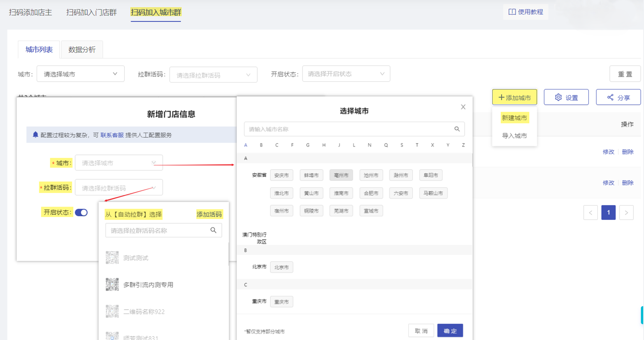This screenshot has width=644, height=340.
Task: Click QR code icon beside 二维码名称922
Action: pyautogui.click(x=112, y=311)
